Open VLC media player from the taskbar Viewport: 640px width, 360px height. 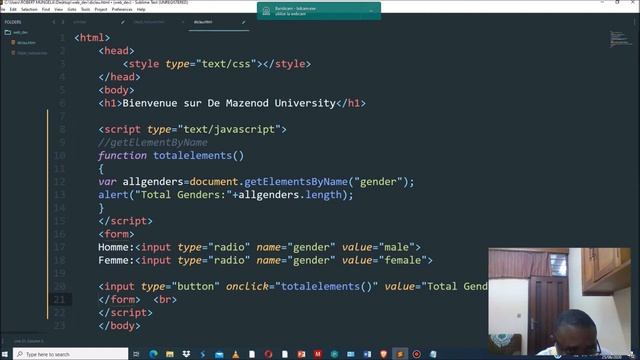(236, 354)
